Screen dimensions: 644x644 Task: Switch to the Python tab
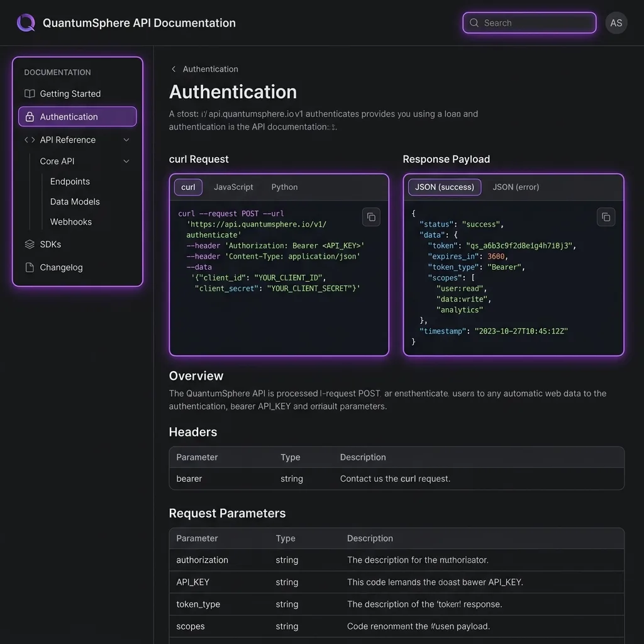pyautogui.click(x=284, y=187)
